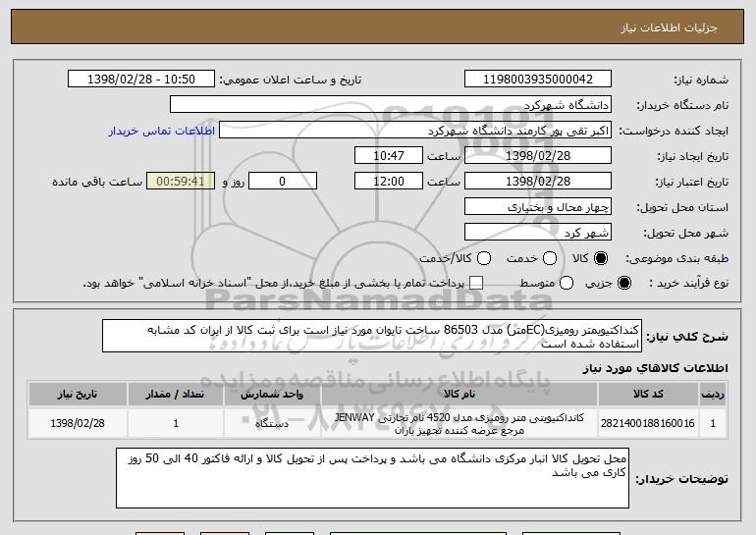Select the کالا/خدمت radio button
The height and width of the screenshot is (535, 756).
[484, 258]
